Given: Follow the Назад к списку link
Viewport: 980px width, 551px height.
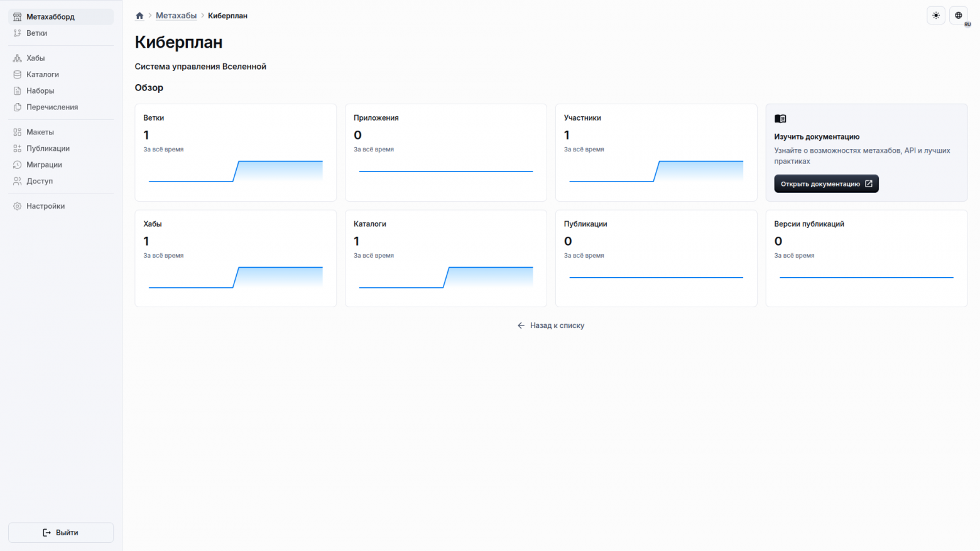Looking at the screenshot, I should (551, 325).
